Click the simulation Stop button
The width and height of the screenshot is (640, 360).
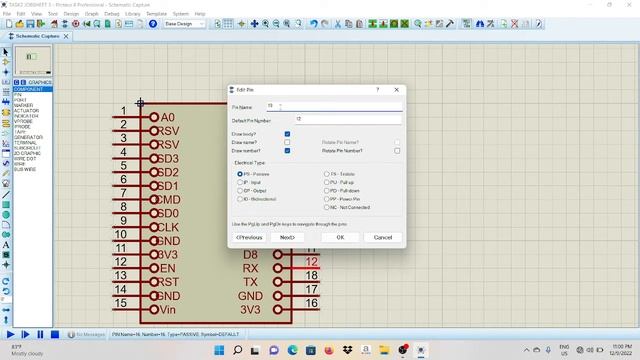[x=55, y=335]
